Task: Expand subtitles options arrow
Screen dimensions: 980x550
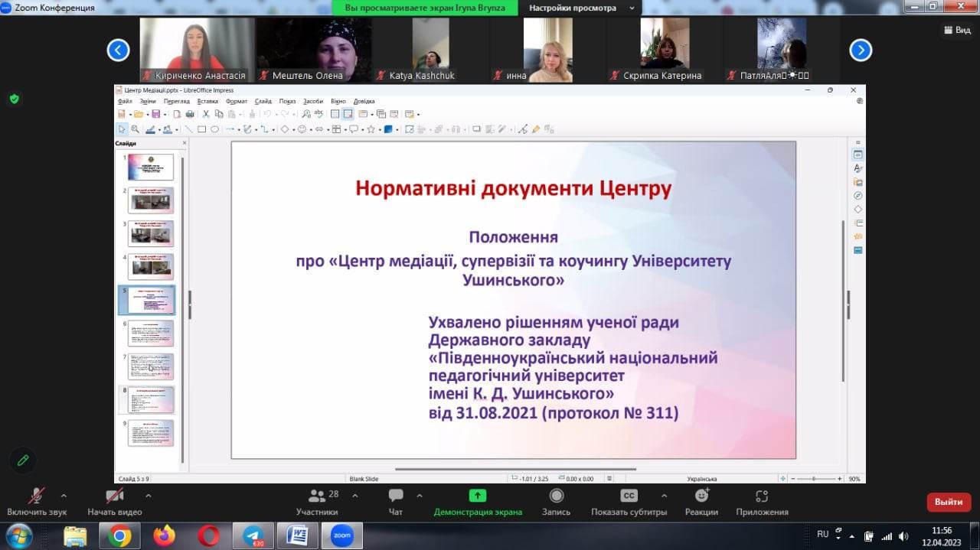Action: click(x=664, y=495)
